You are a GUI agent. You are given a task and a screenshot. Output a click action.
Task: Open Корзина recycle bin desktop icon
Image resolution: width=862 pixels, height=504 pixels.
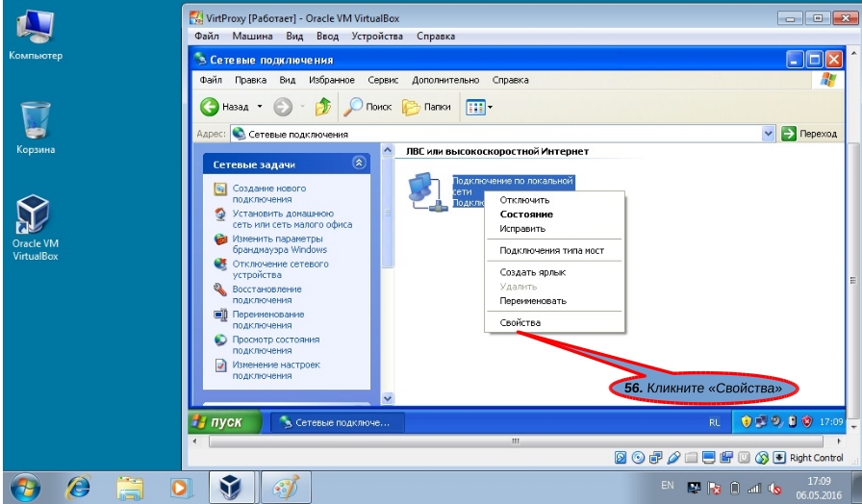tap(36, 128)
